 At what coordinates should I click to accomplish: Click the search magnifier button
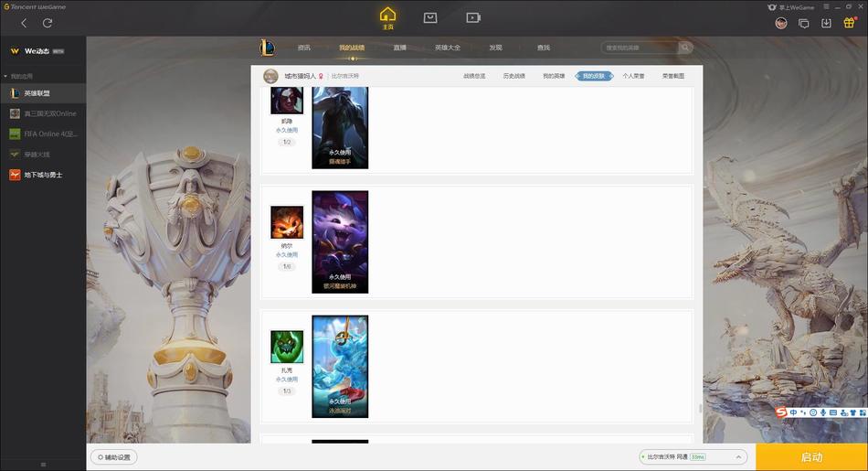tap(685, 48)
